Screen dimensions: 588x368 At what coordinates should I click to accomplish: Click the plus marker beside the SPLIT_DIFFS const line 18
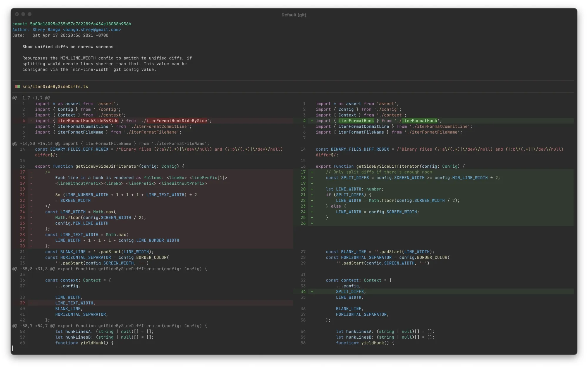312,178
